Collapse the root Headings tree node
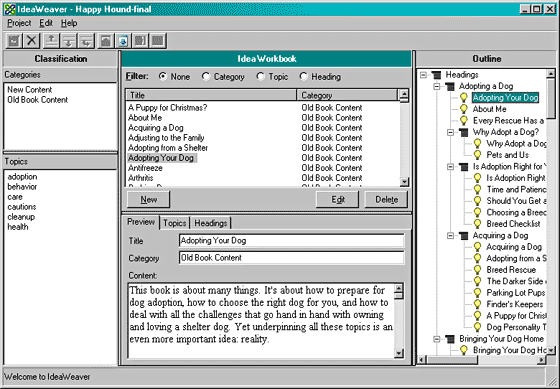 423,75
